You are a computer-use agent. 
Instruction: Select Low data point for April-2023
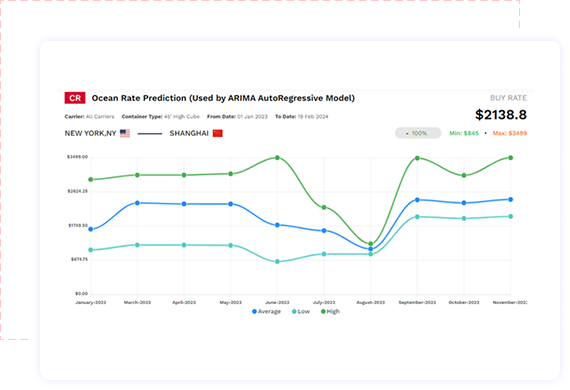184,245
